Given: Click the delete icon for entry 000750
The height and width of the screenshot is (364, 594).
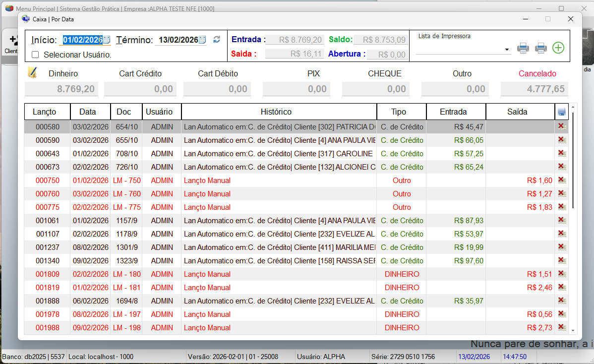Looking at the screenshot, I should pyautogui.click(x=561, y=180).
